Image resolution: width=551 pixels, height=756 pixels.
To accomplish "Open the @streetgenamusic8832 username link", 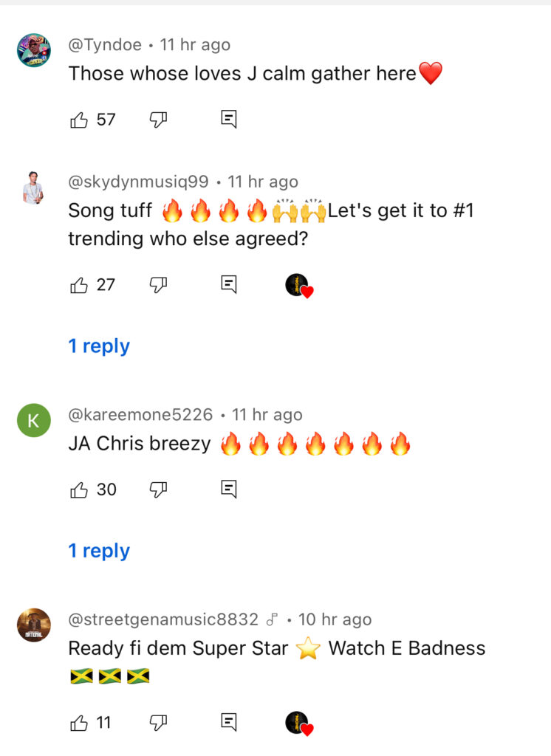I will (x=163, y=619).
